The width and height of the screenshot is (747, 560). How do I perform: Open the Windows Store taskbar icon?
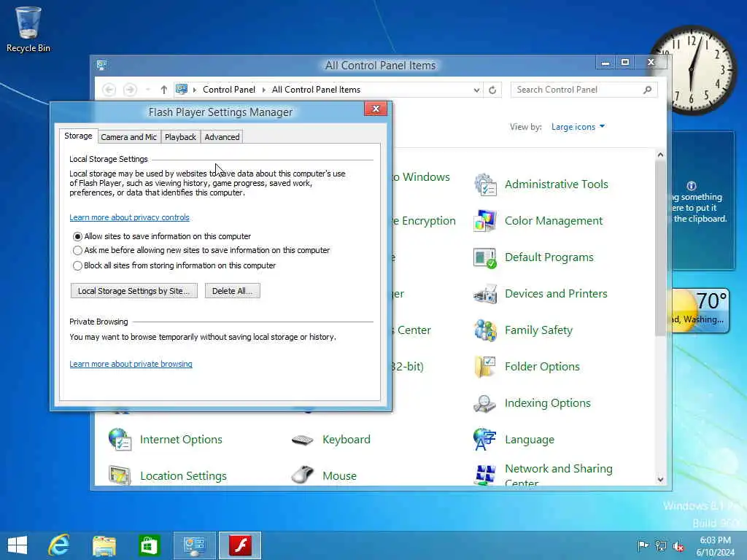pyautogui.click(x=149, y=545)
